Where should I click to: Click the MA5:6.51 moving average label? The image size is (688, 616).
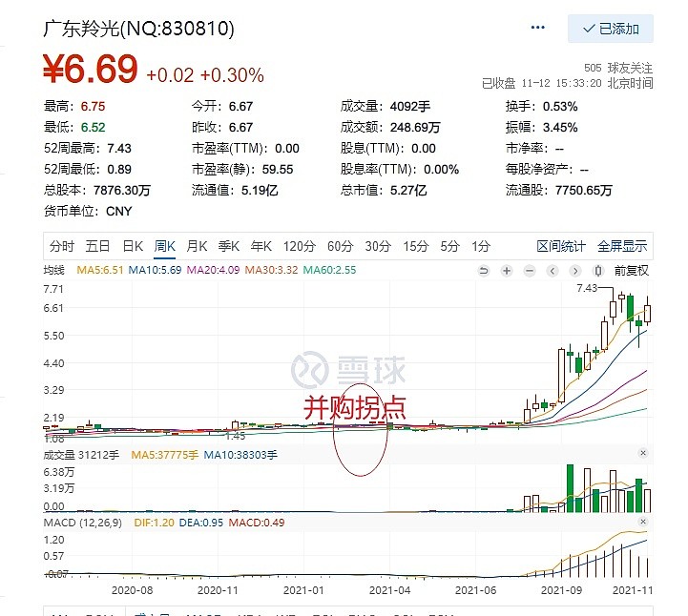pyautogui.click(x=100, y=270)
